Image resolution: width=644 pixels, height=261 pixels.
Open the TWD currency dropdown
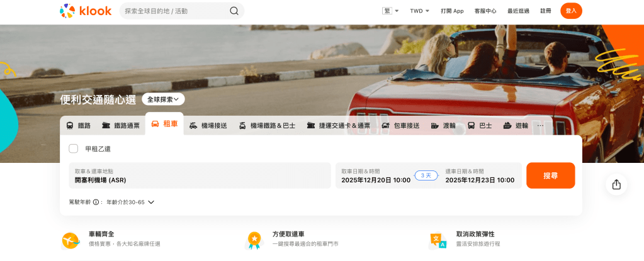pyautogui.click(x=419, y=11)
